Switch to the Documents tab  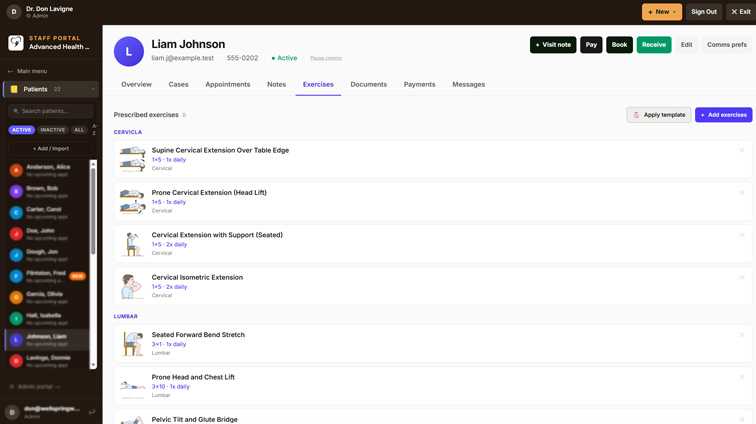(x=368, y=84)
